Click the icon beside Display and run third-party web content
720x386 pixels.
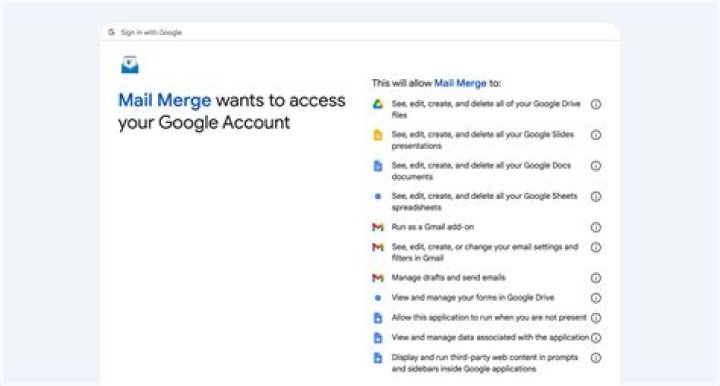coord(377,358)
